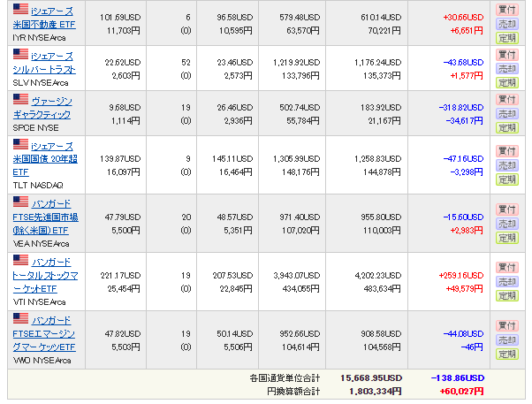Click the 買付 button in the VTI row
The width and height of the screenshot is (532, 404).
pos(507,268)
